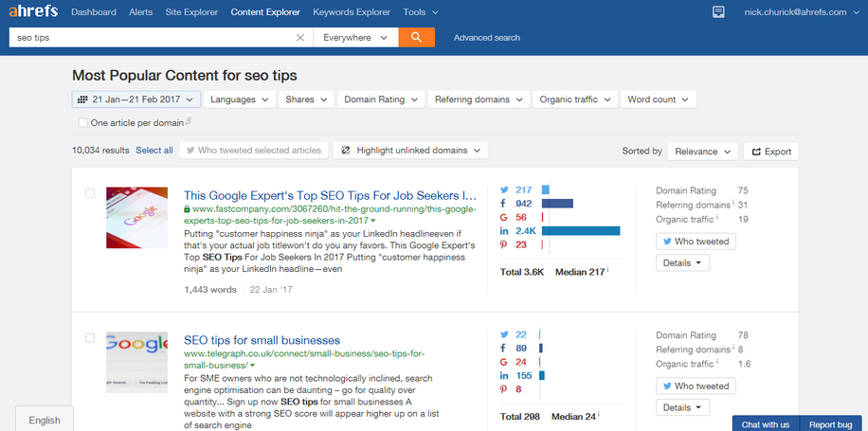Open the notifications monitor icon in header
This screenshot has width=868, height=431.
click(718, 12)
